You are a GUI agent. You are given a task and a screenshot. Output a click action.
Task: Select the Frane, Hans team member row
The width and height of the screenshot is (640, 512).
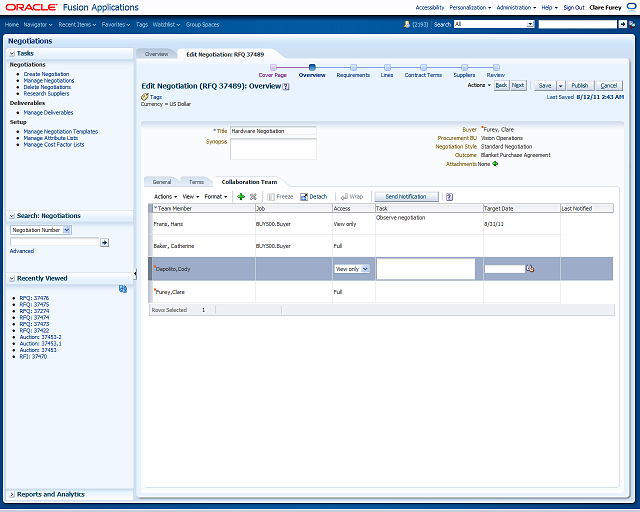(380, 224)
